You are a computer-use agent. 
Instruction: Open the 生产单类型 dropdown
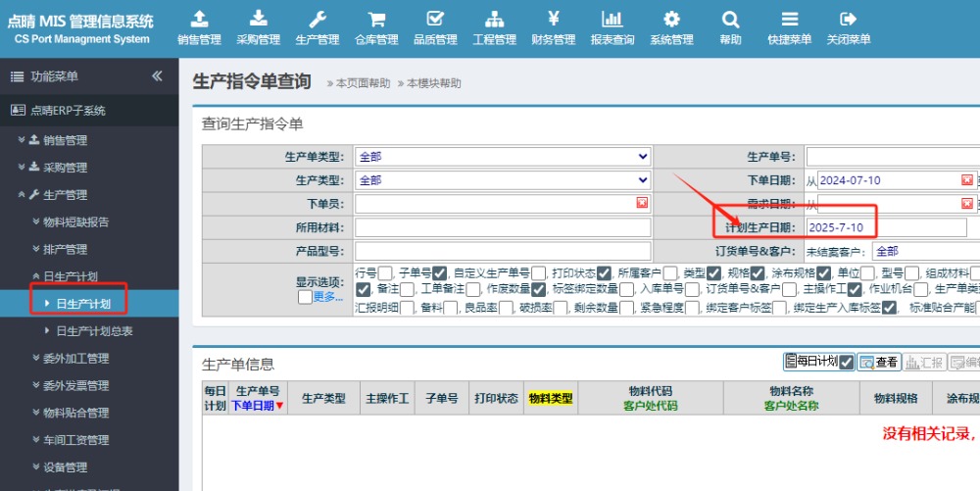pyautogui.click(x=503, y=156)
